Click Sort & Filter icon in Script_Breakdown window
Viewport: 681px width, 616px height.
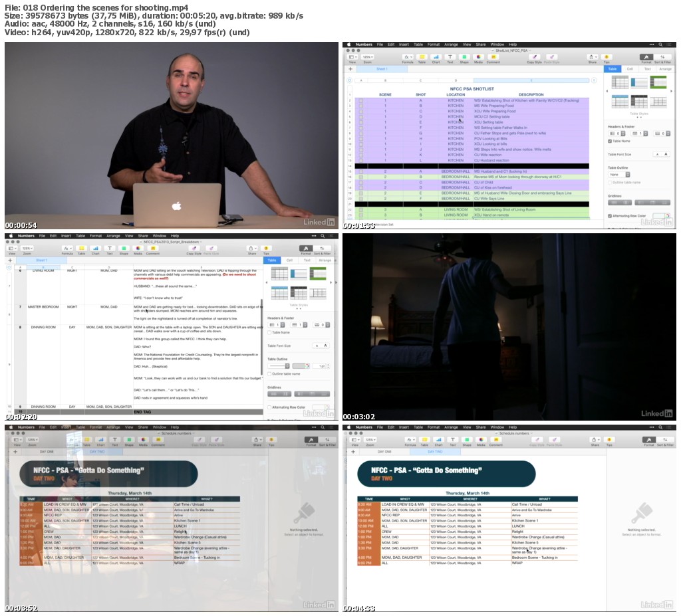[x=322, y=249]
